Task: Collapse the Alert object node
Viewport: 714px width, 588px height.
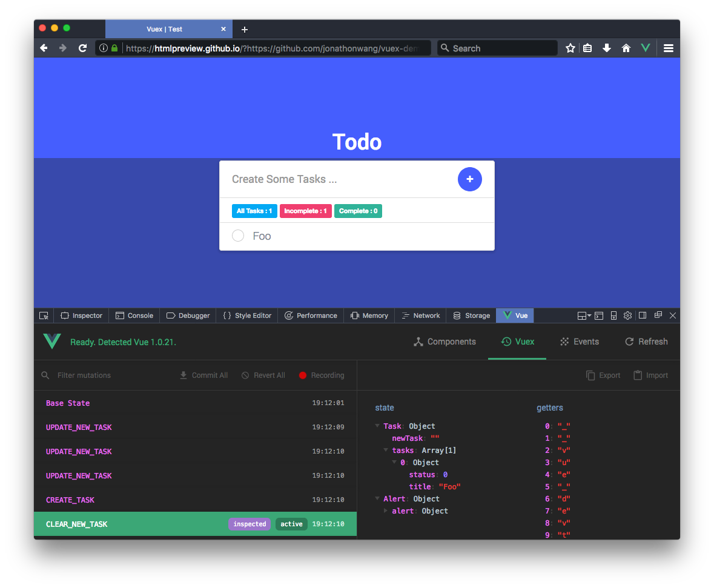Action: [x=377, y=499]
